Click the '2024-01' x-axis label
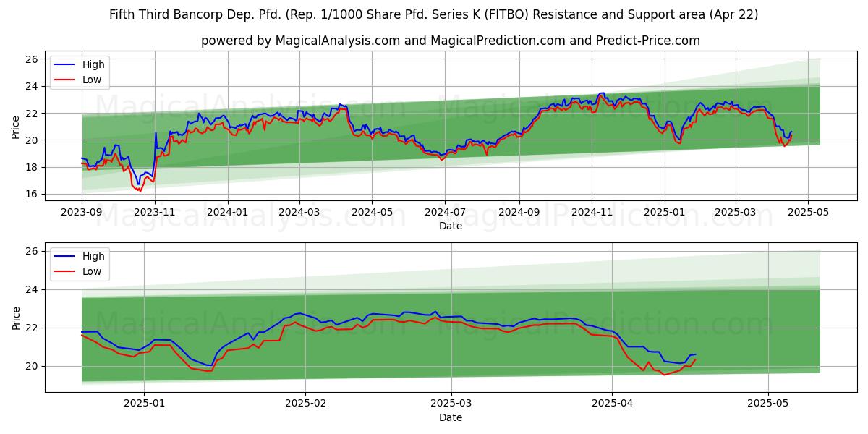 (228, 212)
